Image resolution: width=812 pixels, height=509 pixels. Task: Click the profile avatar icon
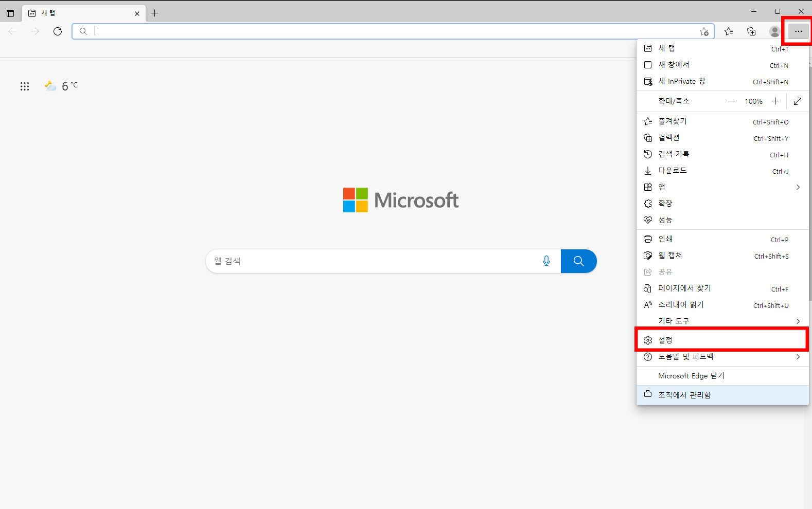click(x=774, y=31)
